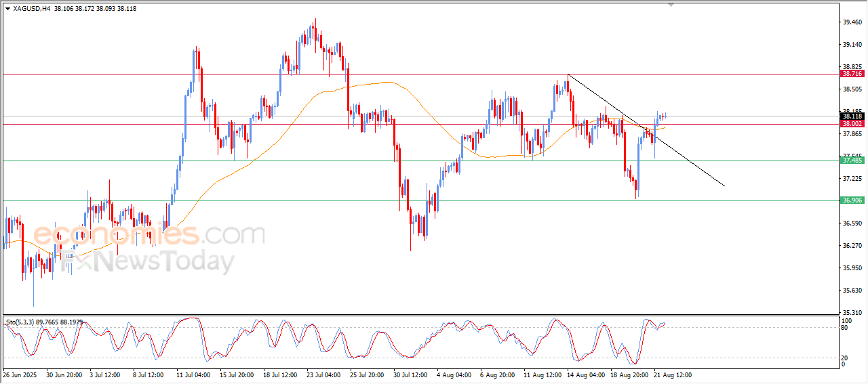The height and width of the screenshot is (384, 868).
Task: Click the 36.590 price axis label
Action: click(x=852, y=223)
